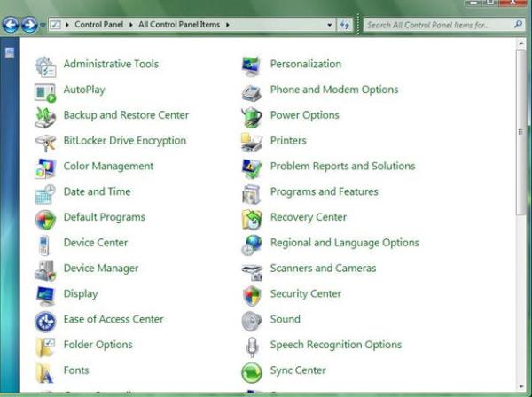The image size is (532, 397).
Task: Expand the address bar history dropdown
Action: point(330,25)
